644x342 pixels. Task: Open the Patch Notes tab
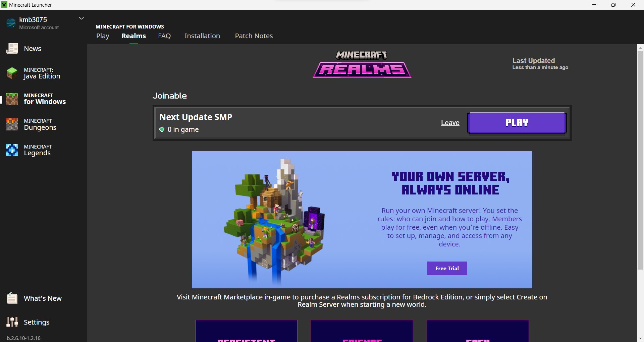point(254,36)
